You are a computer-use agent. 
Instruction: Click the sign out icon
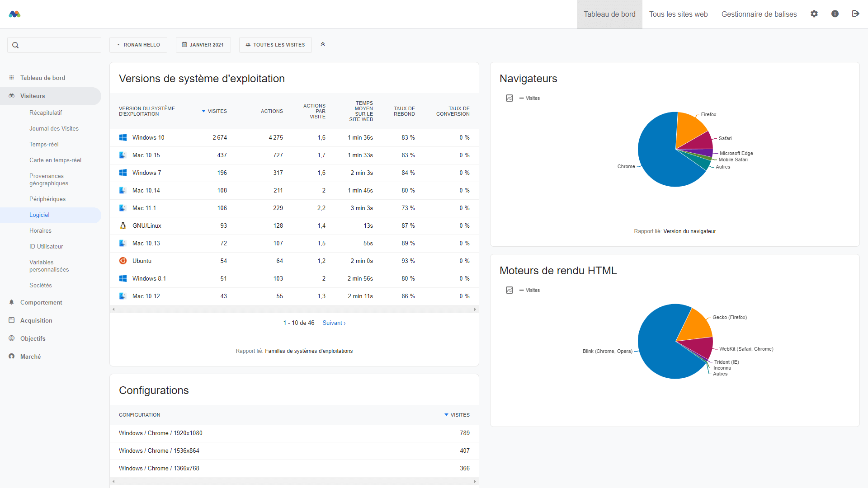(855, 14)
